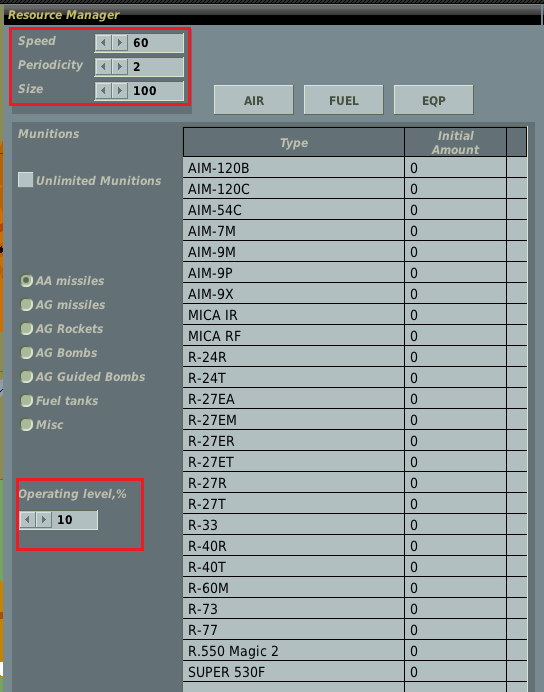Open the FUEL resources tab
The width and height of the screenshot is (544, 692).
pos(344,100)
